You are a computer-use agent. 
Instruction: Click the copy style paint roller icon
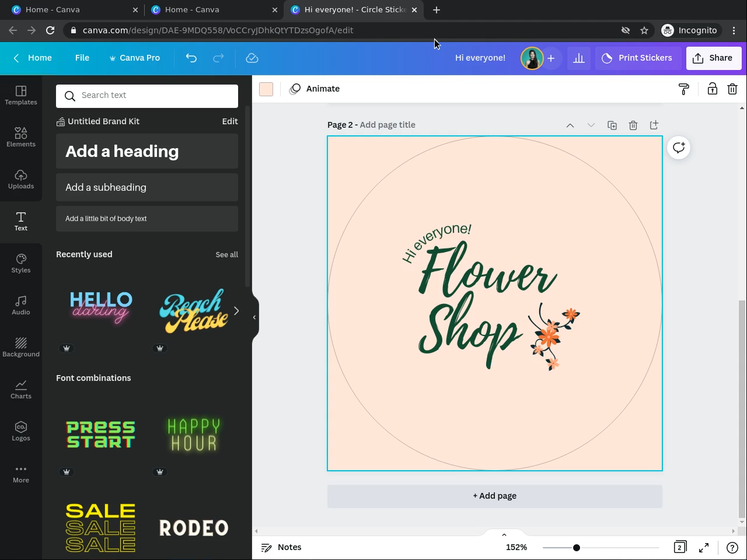click(684, 89)
